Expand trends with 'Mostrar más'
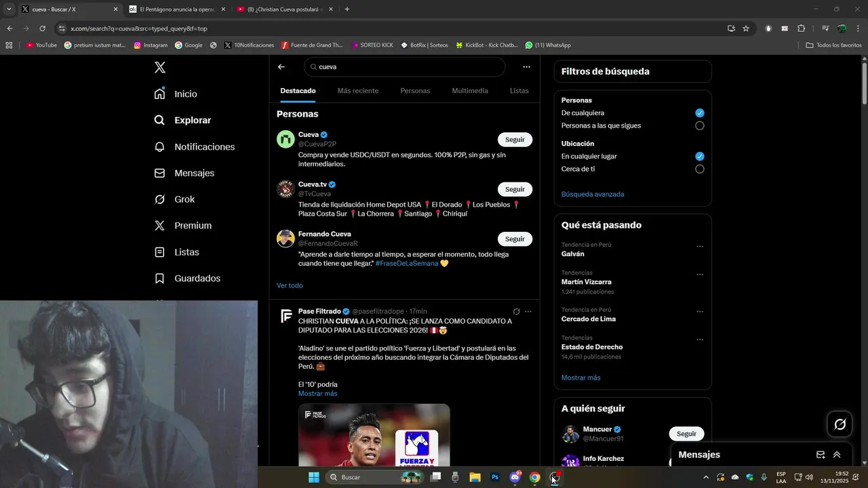The image size is (868, 488). [580, 378]
